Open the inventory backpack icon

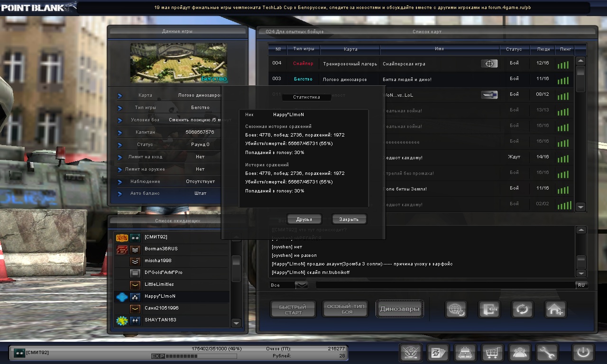point(465,353)
